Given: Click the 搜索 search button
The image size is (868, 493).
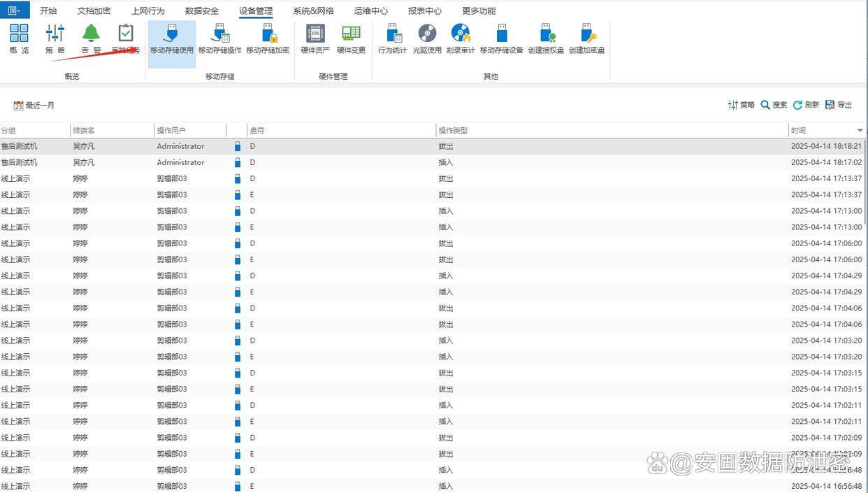Looking at the screenshot, I should pyautogui.click(x=774, y=105).
